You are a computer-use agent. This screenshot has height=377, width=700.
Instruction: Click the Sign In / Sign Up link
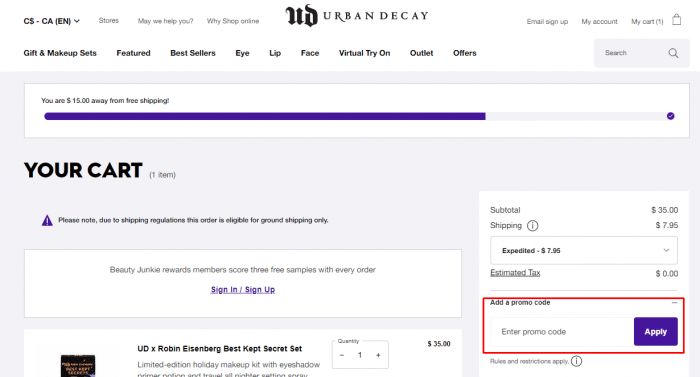pos(243,289)
